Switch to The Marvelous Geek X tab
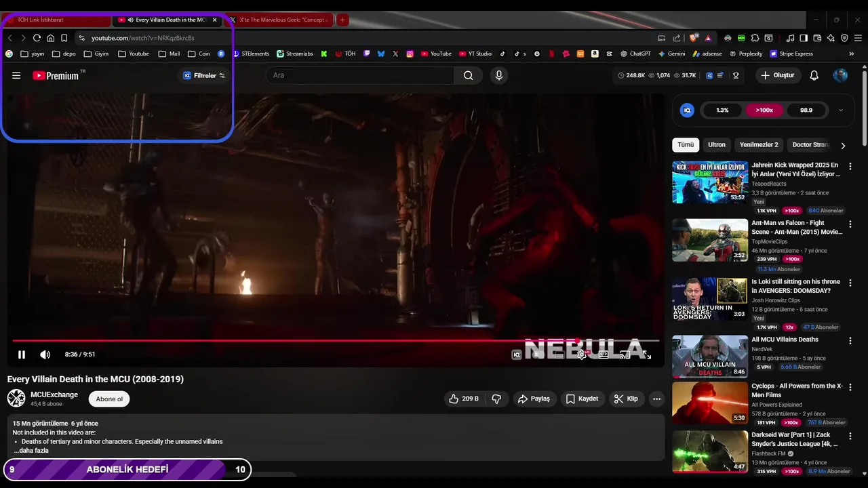Image resolution: width=868 pixels, height=488 pixels. 279,20
